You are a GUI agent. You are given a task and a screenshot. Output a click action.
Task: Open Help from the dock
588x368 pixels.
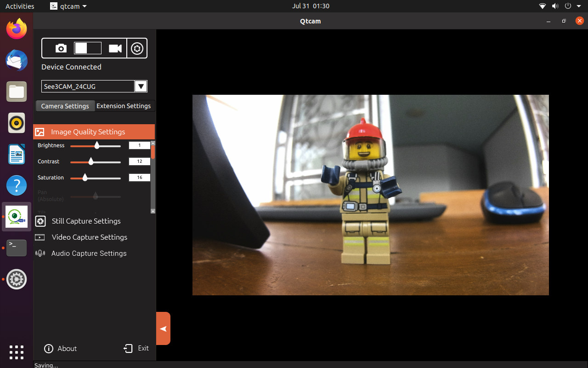(17, 185)
